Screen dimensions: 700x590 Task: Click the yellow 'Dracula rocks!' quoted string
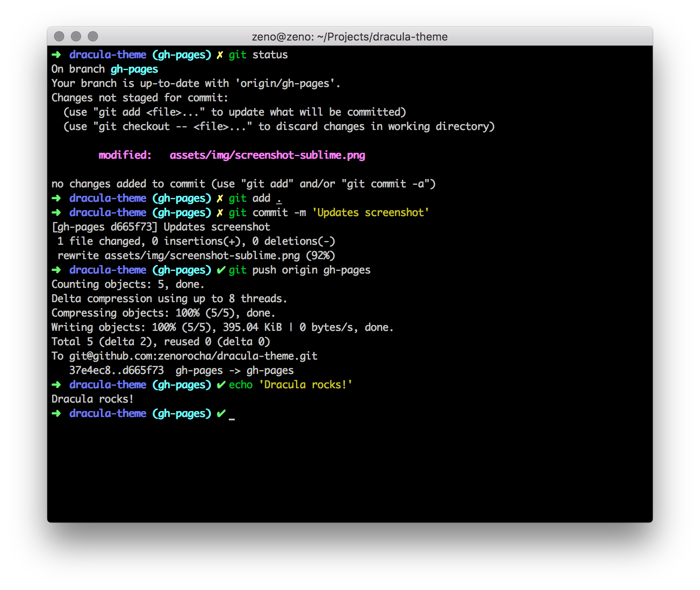tap(305, 385)
